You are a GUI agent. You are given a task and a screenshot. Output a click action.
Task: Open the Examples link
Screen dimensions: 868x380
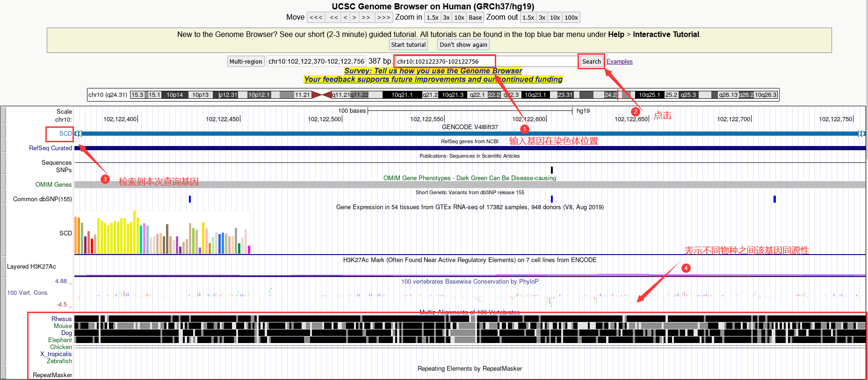coord(619,62)
